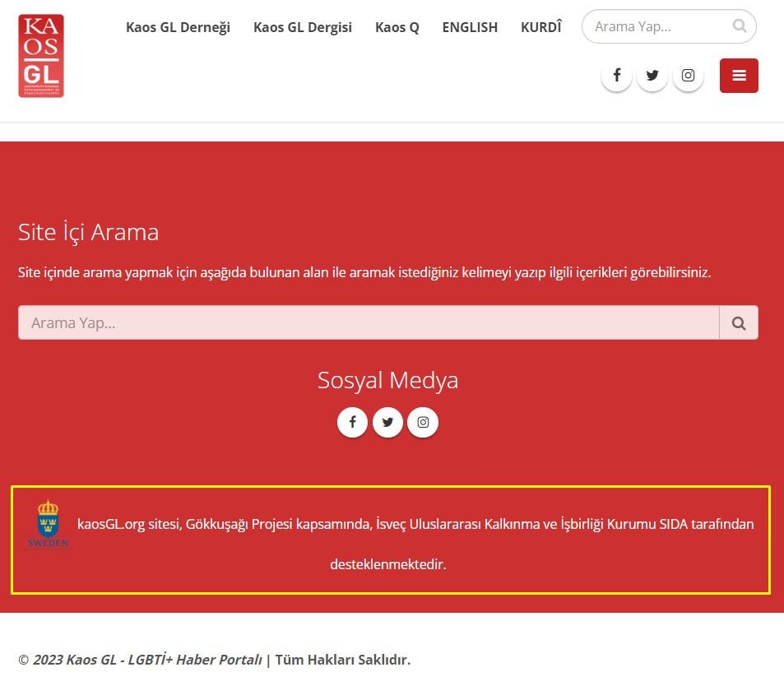The height and width of the screenshot is (686, 784).
Task: Open Twitter under Sosyal Medya
Action: (387, 423)
